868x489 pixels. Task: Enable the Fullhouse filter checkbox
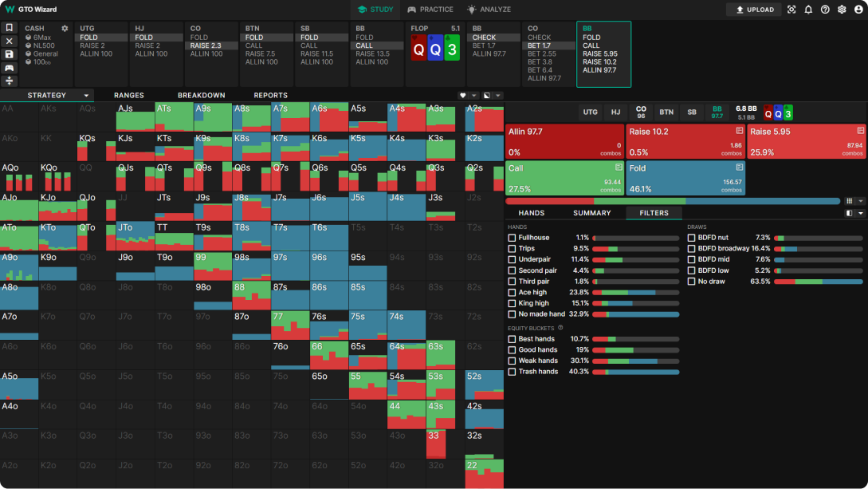512,238
